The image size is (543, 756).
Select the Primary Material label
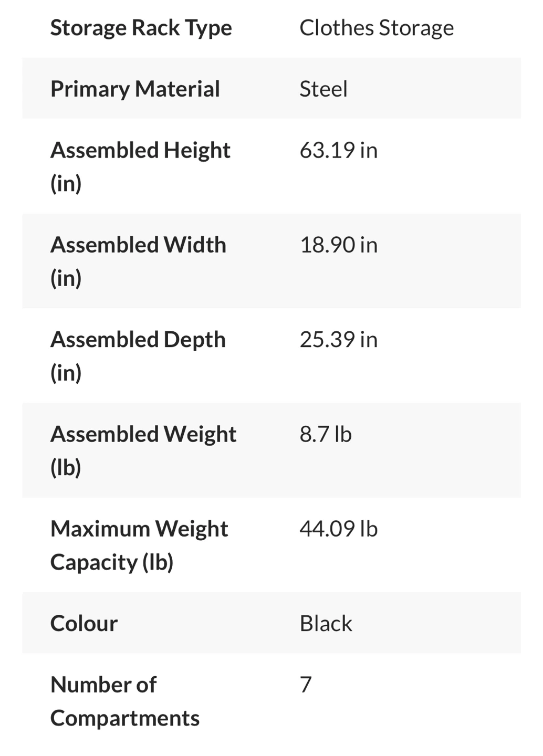click(135, 89)
